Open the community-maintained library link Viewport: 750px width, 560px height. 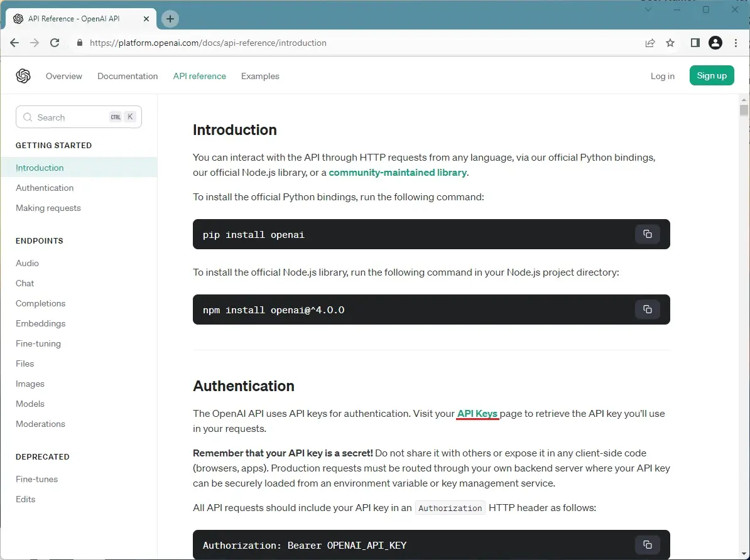(x=397, y=173)
